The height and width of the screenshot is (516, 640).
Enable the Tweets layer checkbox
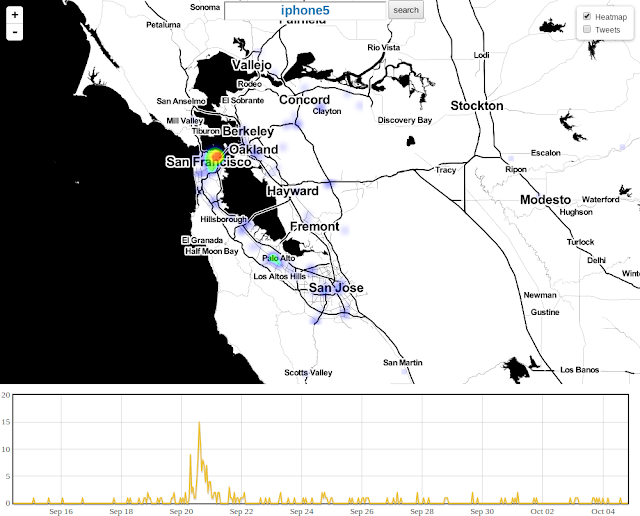coord(587,29)
